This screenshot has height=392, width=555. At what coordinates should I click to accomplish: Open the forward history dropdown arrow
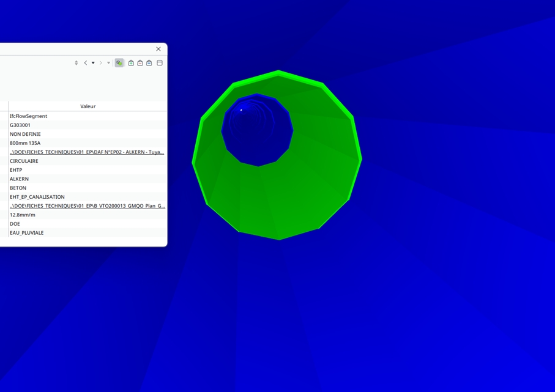109,63
